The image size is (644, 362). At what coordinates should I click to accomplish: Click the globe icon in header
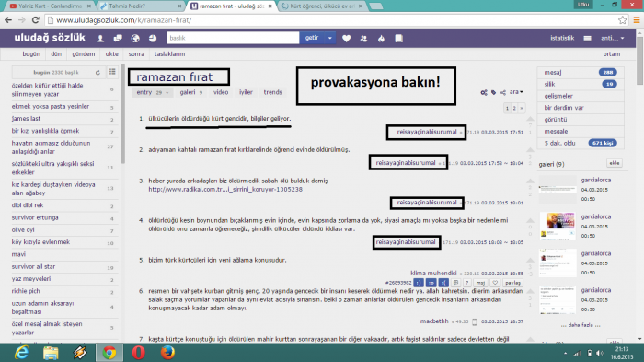coord(135,39)
